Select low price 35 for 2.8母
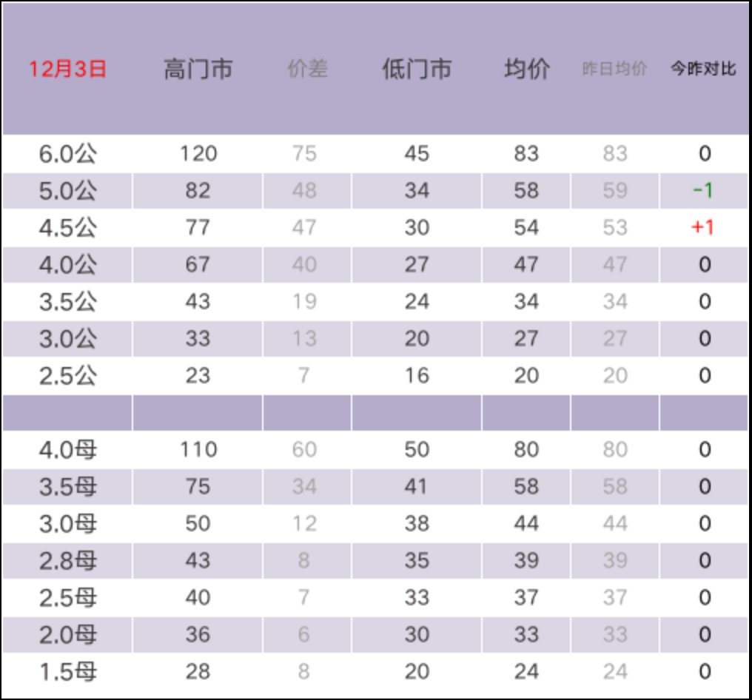The height and width of the screenshot is (700, 752). click(x=417, y=560)
